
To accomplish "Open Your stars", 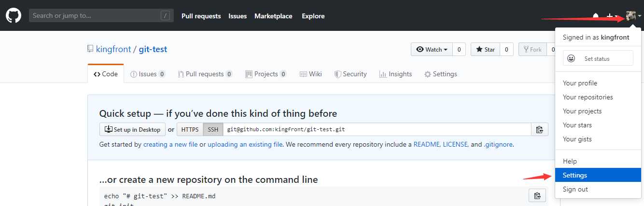I will (x=598, y=125).
